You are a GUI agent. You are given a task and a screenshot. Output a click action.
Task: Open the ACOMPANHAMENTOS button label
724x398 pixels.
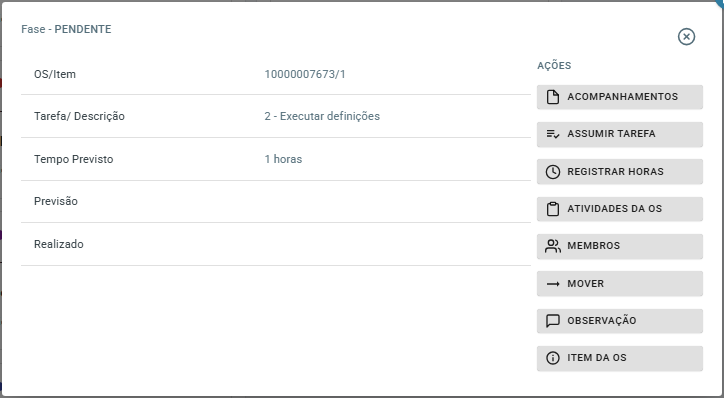[x=622, y=96]
